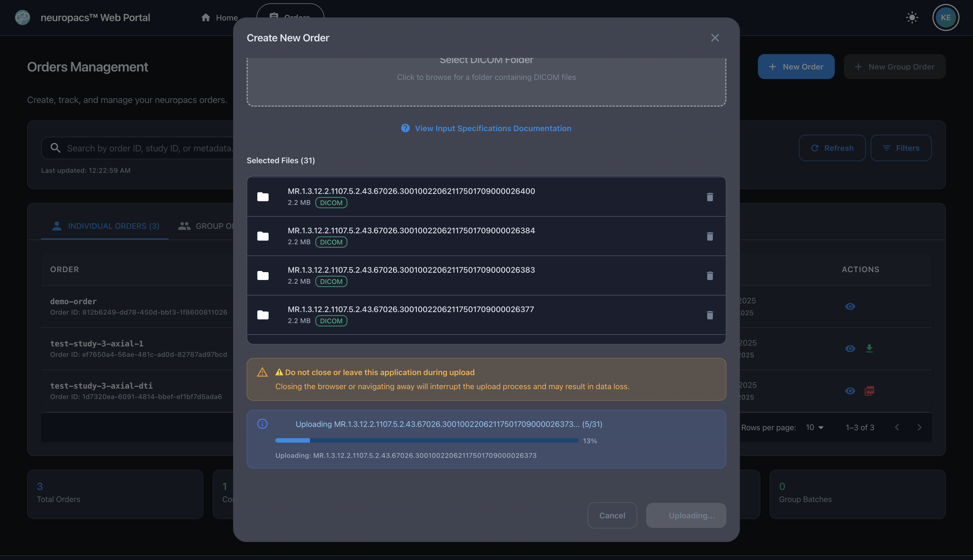
Task: Open the PDF report for test-study-3-axial-dti
Action: point(869,391)
